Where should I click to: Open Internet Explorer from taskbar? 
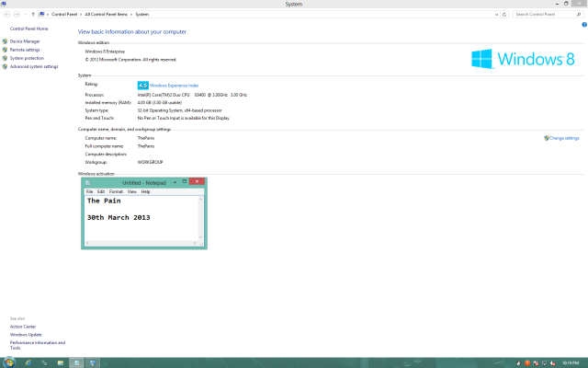tap(28, 362)
